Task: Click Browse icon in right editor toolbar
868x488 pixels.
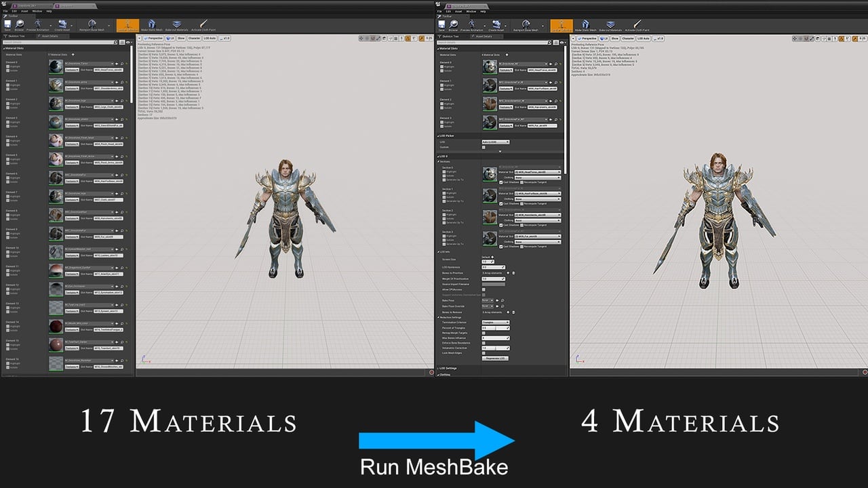Action: (454, 25)
